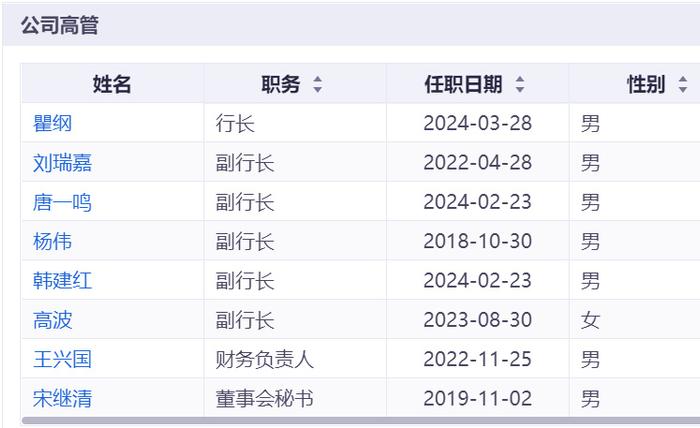Click the 任职日期 header label
This screenshot has height=428, width=700.
pos(463,85)
